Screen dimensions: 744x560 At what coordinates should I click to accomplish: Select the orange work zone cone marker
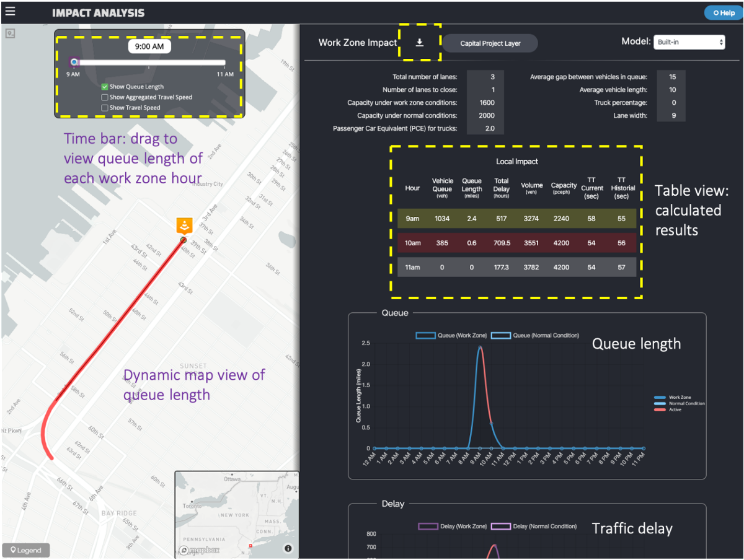tap(184, 226)
